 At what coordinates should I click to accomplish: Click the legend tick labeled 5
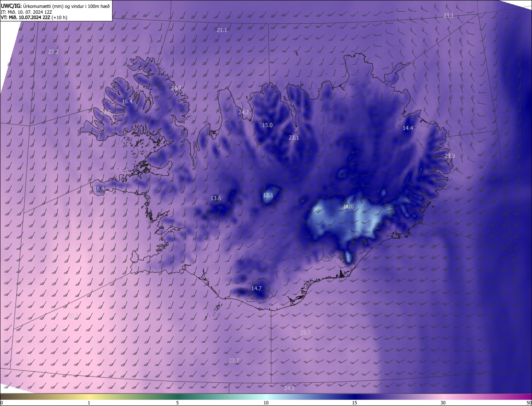177,403
